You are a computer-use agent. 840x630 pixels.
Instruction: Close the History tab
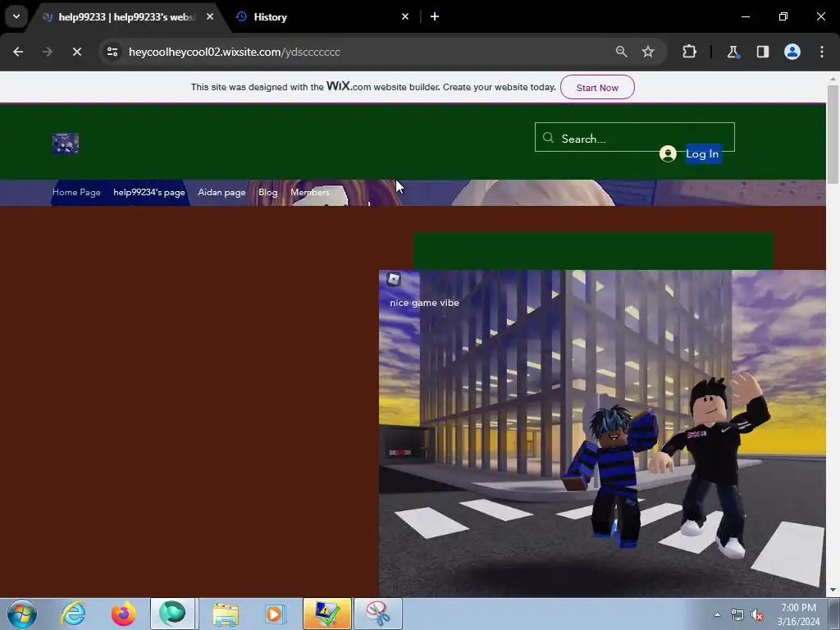click(x=405, y=16)
